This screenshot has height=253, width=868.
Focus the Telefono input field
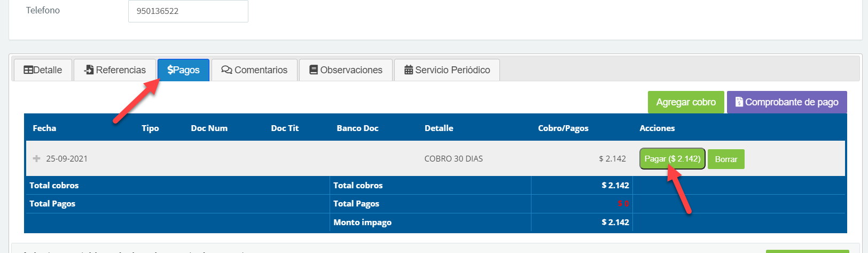(188, 11)
